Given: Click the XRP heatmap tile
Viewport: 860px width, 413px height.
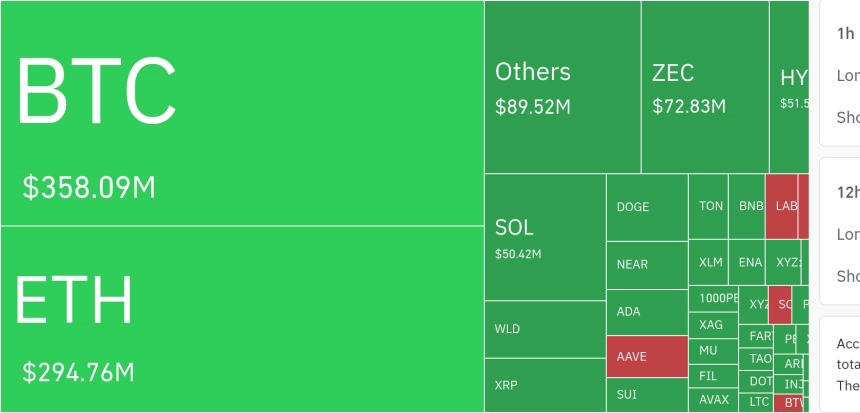Looking at the screenshot, I should point(546,386).
